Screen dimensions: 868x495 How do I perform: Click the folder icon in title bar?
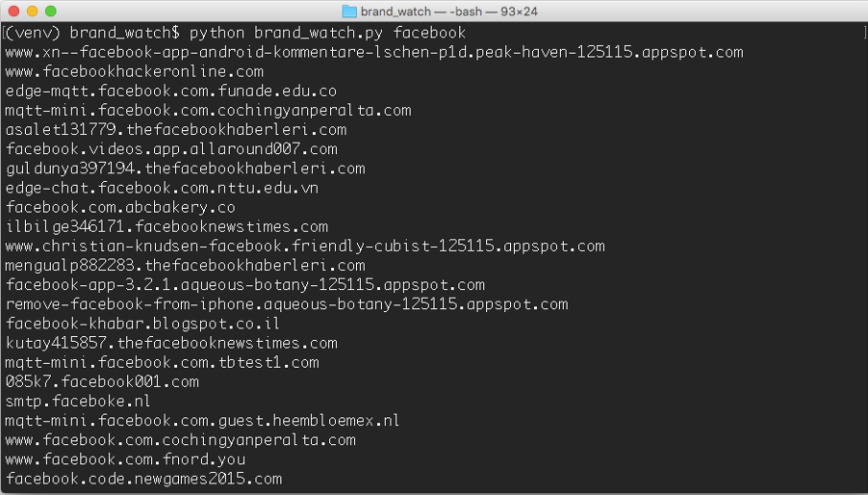(x=350, y=12)
